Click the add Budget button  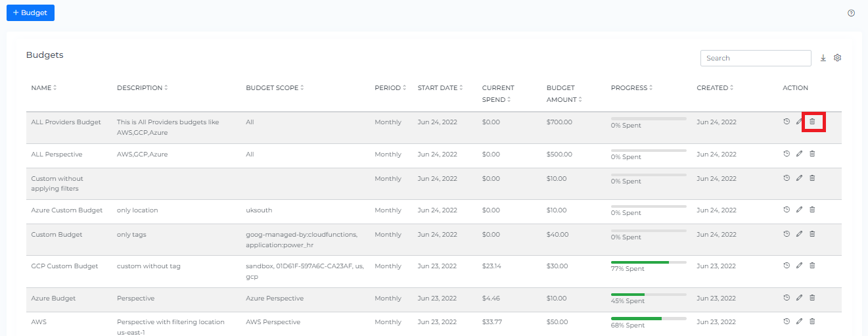tap(30, 12)
